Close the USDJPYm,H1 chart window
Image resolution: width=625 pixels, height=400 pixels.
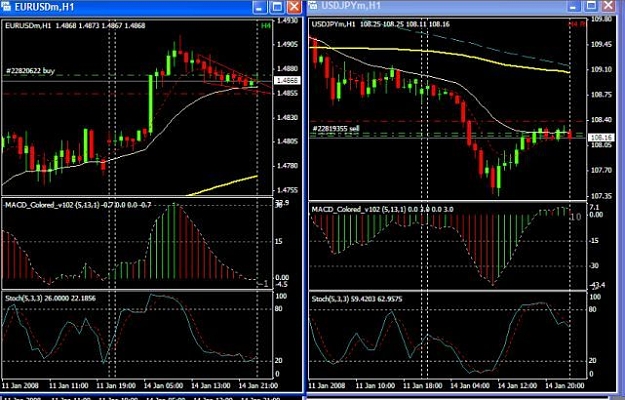click(609, 6)
